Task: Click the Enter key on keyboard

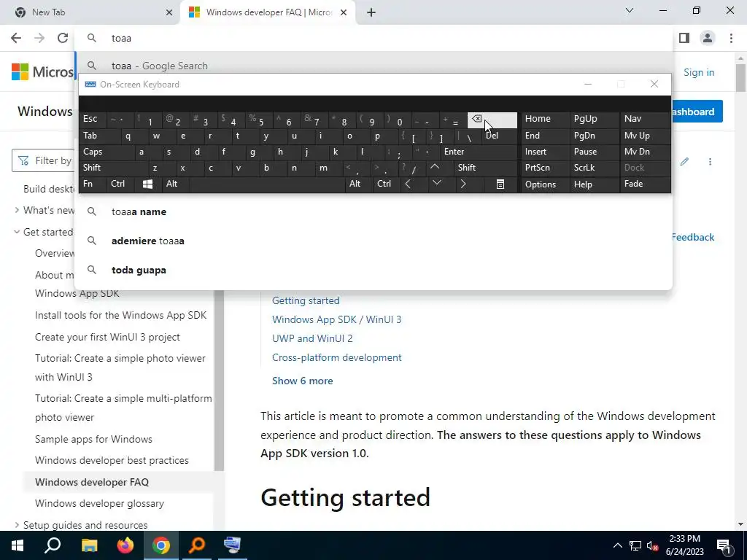Action: (x=478, y=152)
